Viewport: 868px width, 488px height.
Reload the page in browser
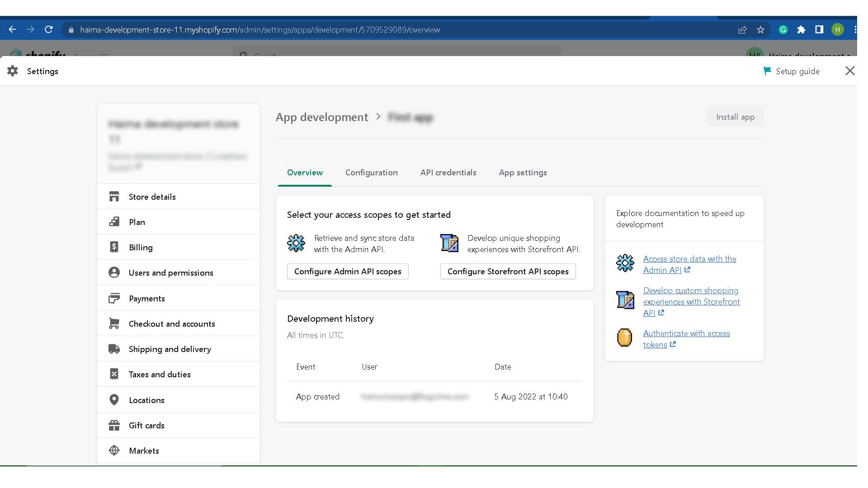coord(49,30)
